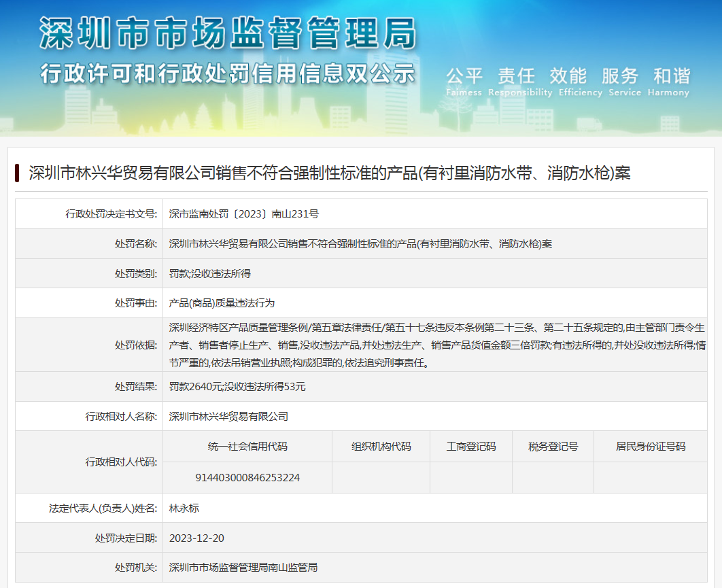Select the label 法定代表人(负责人)姓名

[x=103, y=508]
